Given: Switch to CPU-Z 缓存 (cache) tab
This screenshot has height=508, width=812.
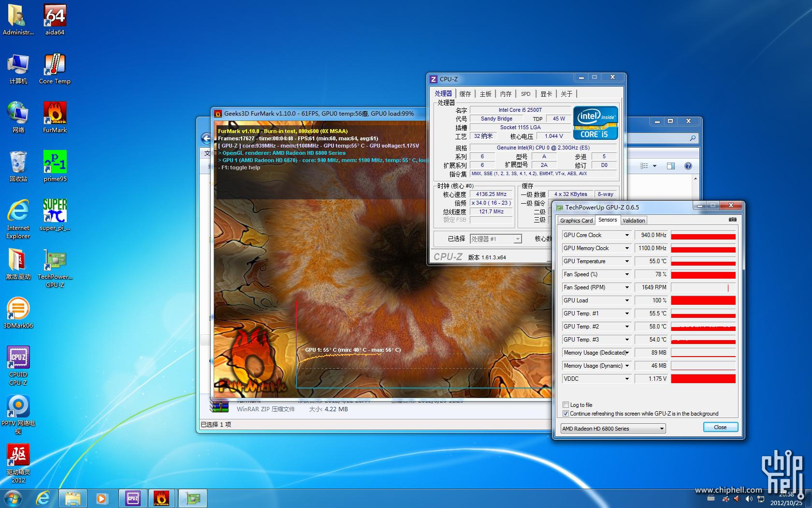Looking at the screenshot, I should point(465,94).
